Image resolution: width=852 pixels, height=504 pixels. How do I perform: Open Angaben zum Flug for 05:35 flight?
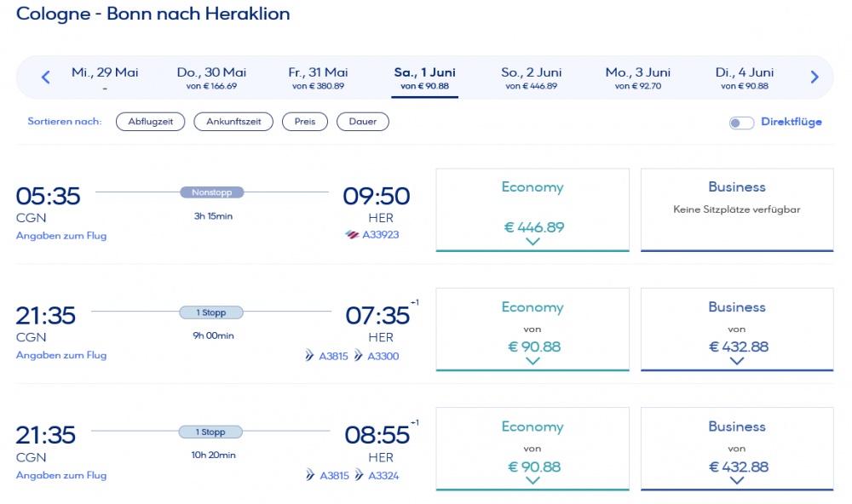[x=61, y=236]
